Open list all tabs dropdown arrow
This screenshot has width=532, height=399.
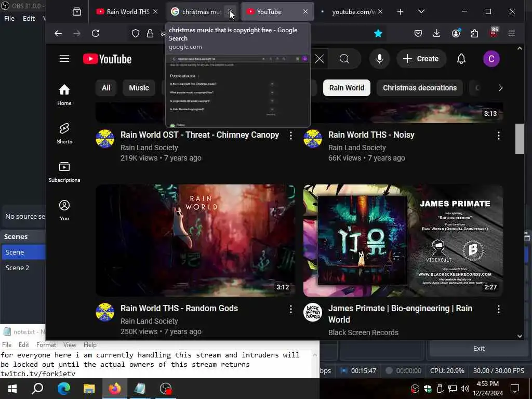point(421,12)
